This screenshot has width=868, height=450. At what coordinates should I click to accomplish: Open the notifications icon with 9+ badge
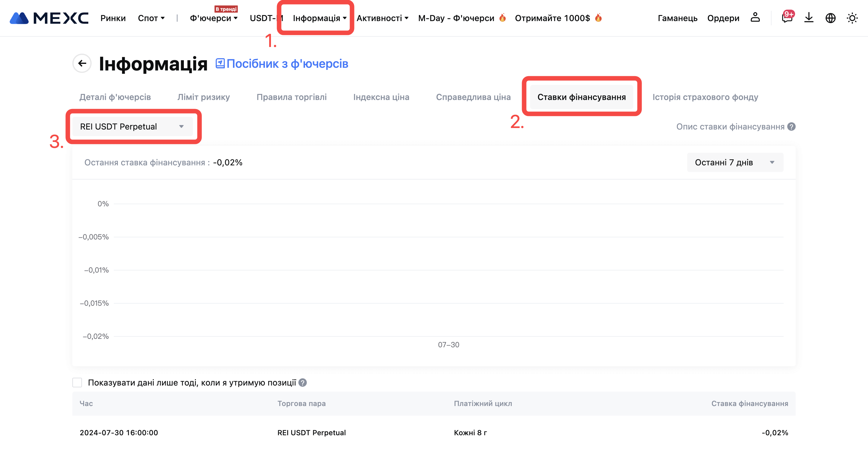point(787,17)
